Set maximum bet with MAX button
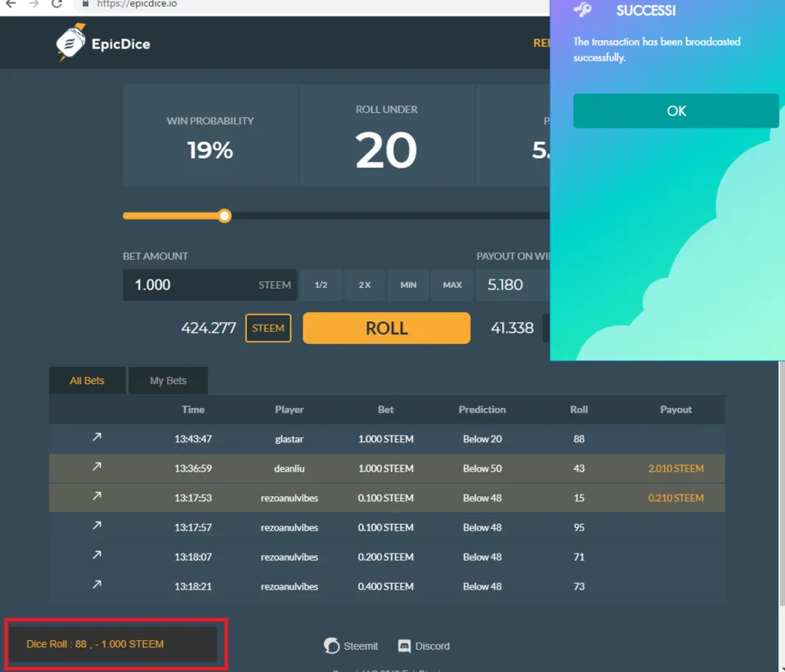785x672 pixels. point(452,284)
